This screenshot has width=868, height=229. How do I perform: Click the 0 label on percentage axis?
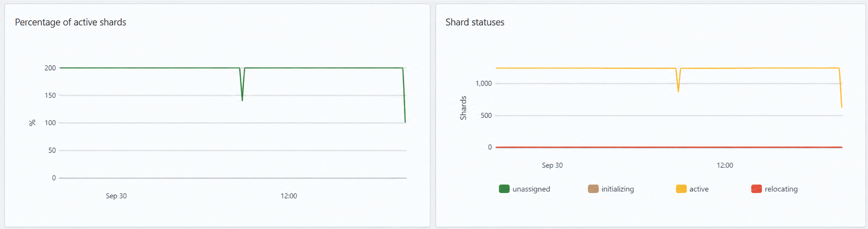click(54, 178)
